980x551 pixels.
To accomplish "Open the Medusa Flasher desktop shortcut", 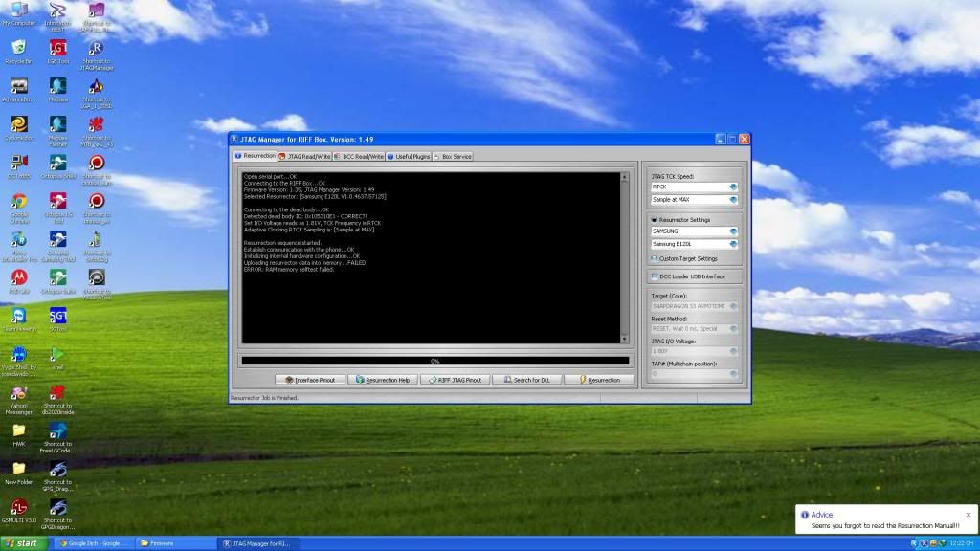I will [57, 131].
